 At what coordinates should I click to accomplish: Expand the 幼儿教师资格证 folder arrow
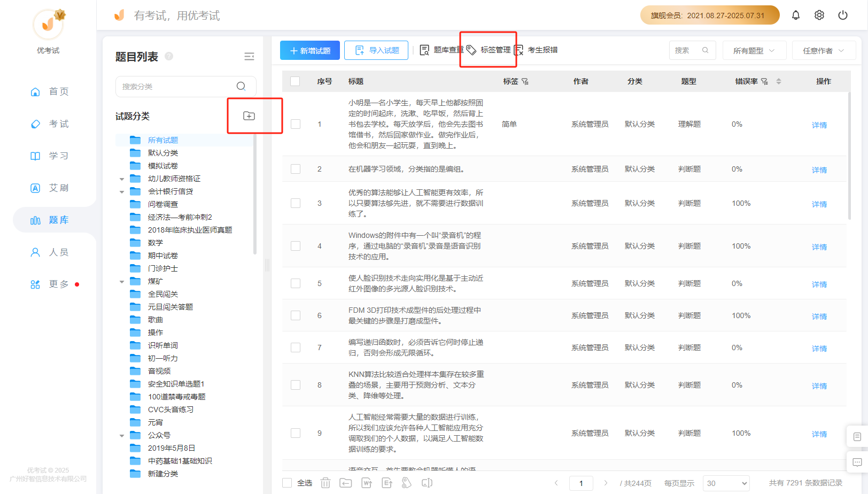(122, 179)
